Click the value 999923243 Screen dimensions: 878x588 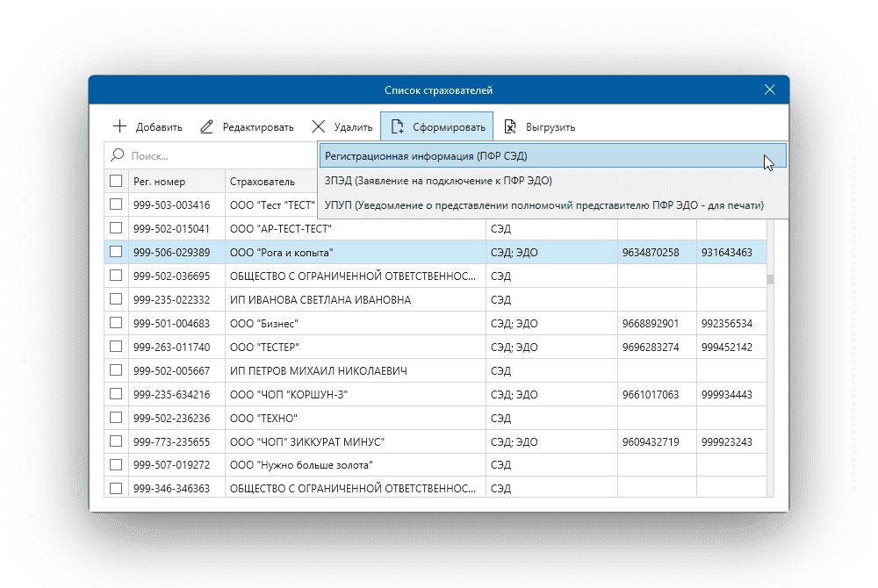(x=727, y=441)
